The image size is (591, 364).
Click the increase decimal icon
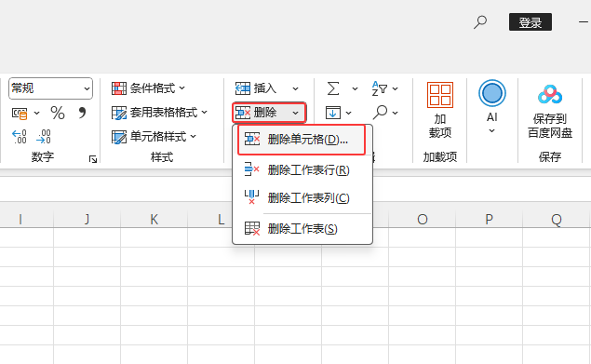coord(20,137)
